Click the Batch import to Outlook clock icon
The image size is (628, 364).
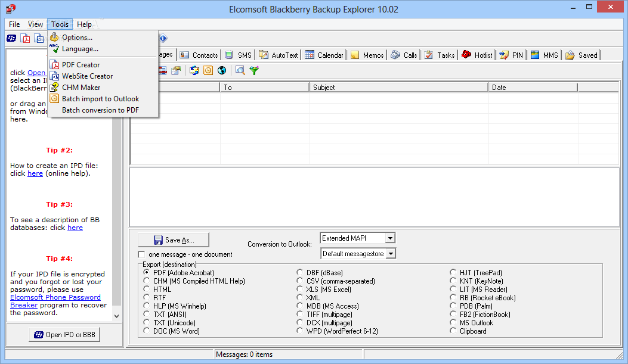point(54,98)
